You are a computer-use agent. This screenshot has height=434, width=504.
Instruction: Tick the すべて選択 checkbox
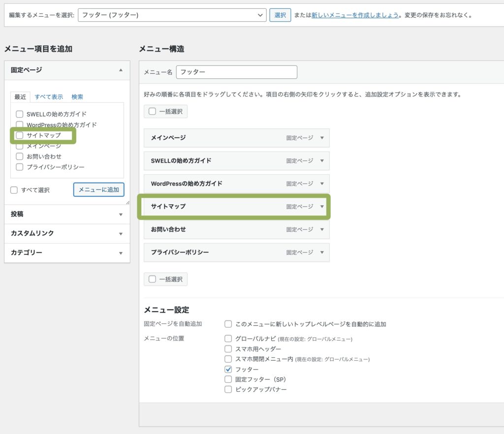14,190
